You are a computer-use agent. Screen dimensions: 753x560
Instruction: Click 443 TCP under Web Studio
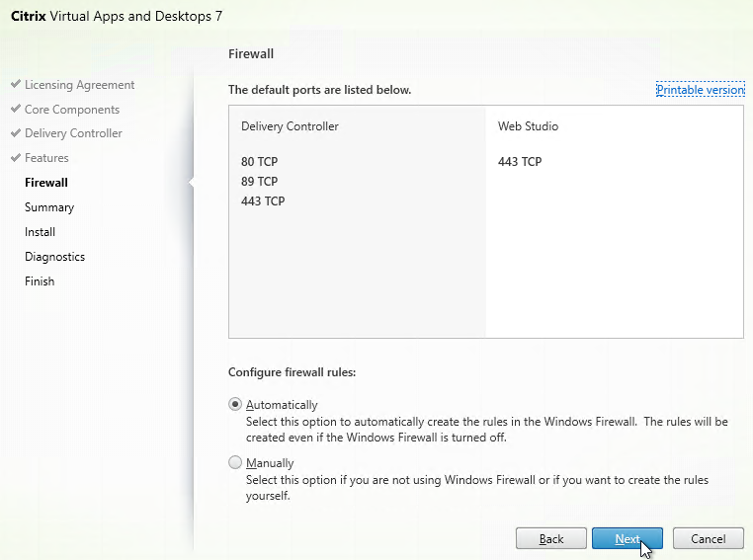click(x=520, y=162)
